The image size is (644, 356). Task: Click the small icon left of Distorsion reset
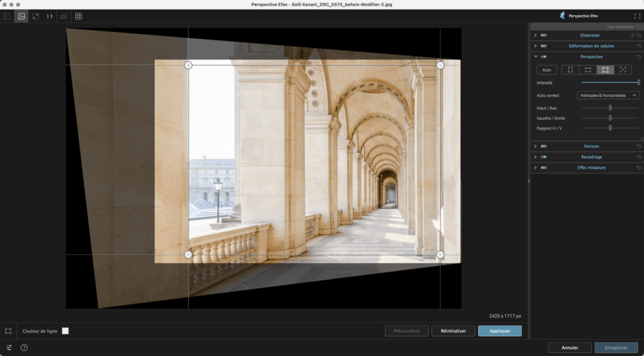[x=633, y=35]
